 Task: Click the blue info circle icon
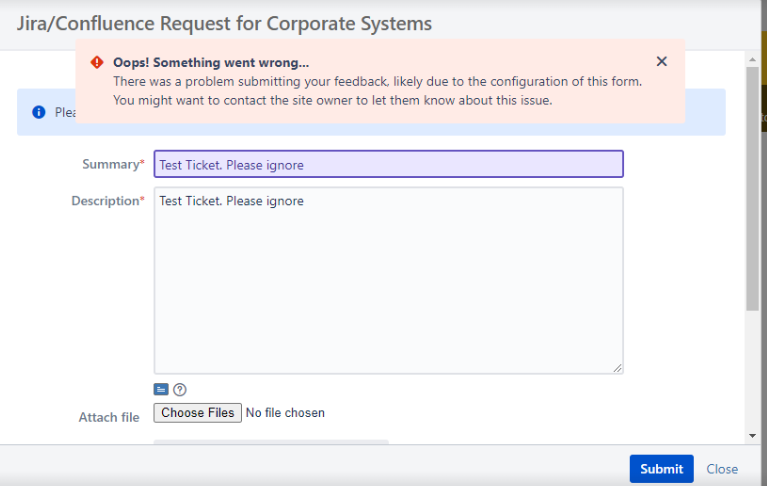39,112
